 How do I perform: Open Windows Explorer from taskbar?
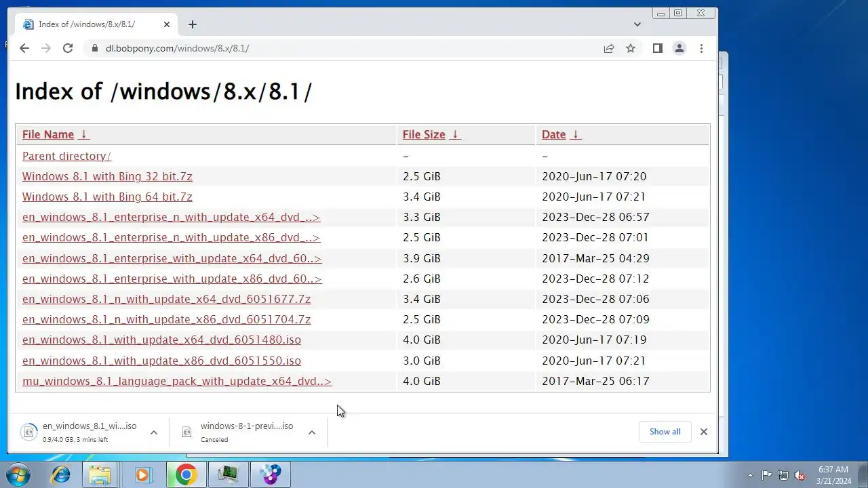pos(100,474)
